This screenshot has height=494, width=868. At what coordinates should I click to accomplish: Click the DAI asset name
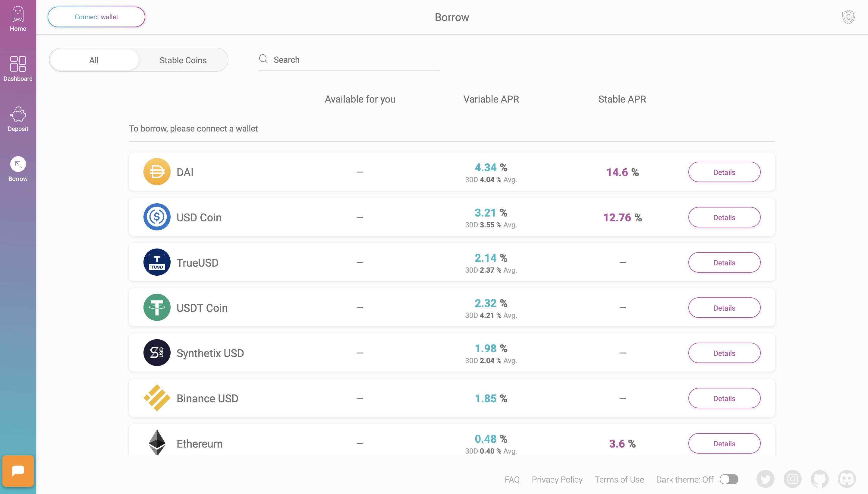pos(185,172)
